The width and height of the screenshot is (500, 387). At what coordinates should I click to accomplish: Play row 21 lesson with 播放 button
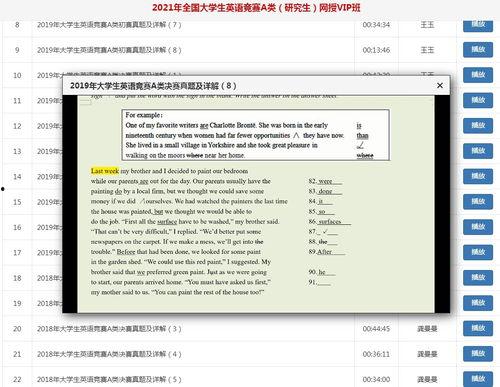click(478, 354)
